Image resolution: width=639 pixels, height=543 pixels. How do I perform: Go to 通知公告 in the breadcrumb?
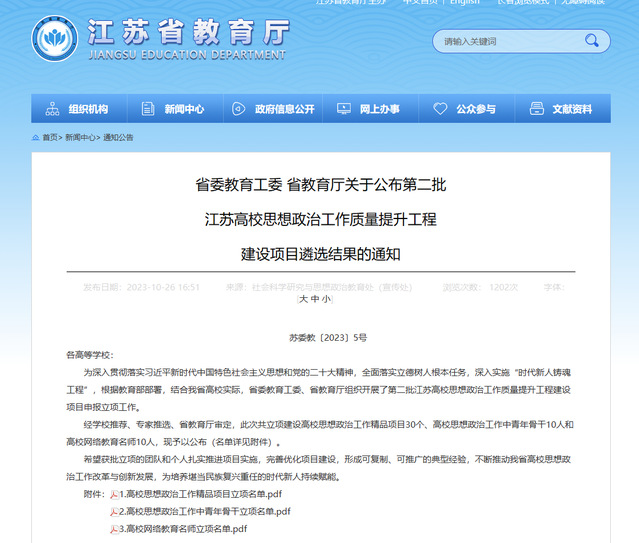[118, 138]
